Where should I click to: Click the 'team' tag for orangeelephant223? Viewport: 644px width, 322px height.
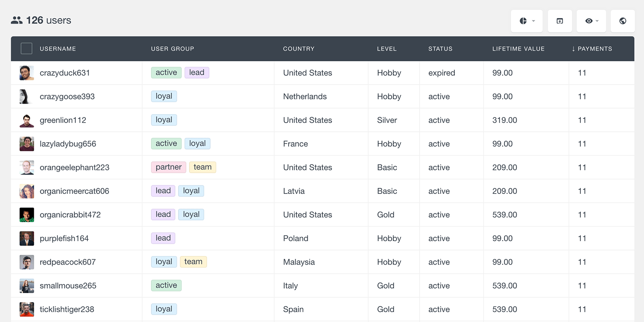click(x=202, y=167)
